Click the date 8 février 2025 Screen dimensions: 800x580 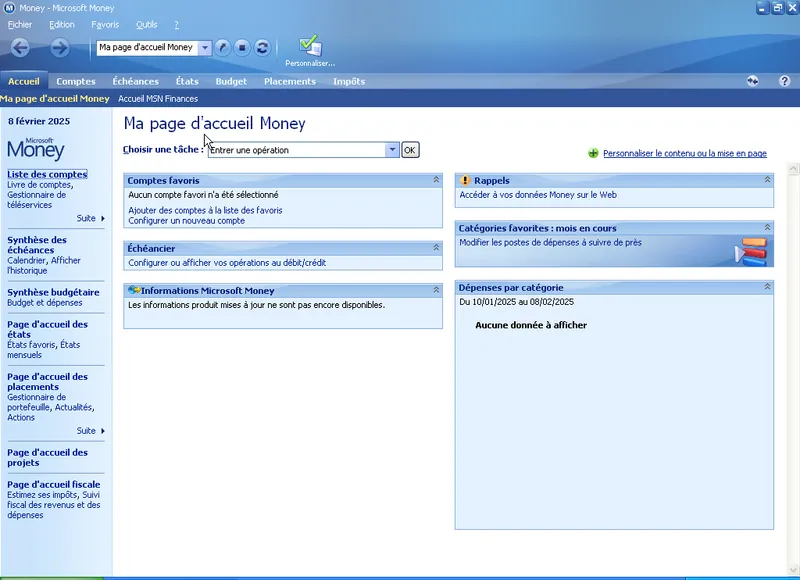coord(39,121)
